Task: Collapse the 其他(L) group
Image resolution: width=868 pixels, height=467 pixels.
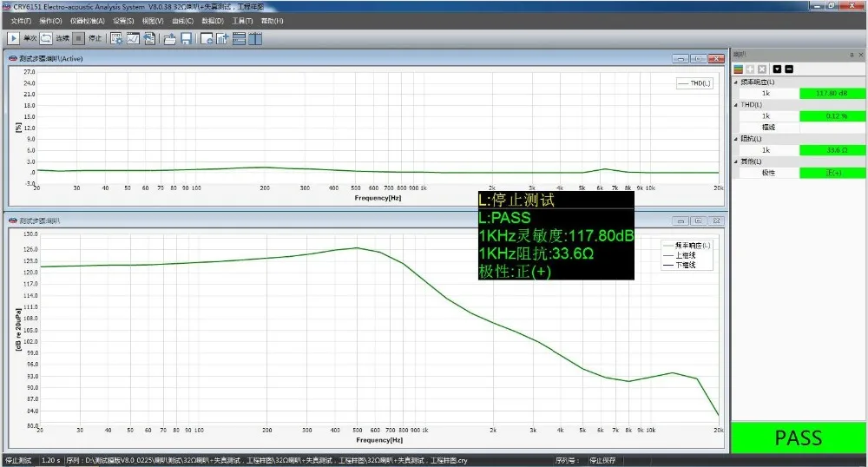Action: tap(736, 161)
